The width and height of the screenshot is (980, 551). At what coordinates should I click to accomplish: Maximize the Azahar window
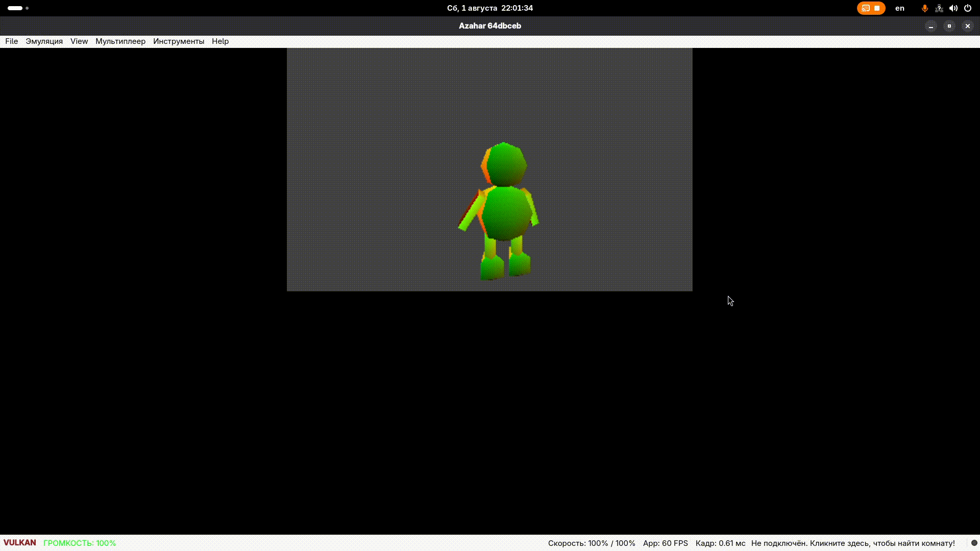pos(949,26)
